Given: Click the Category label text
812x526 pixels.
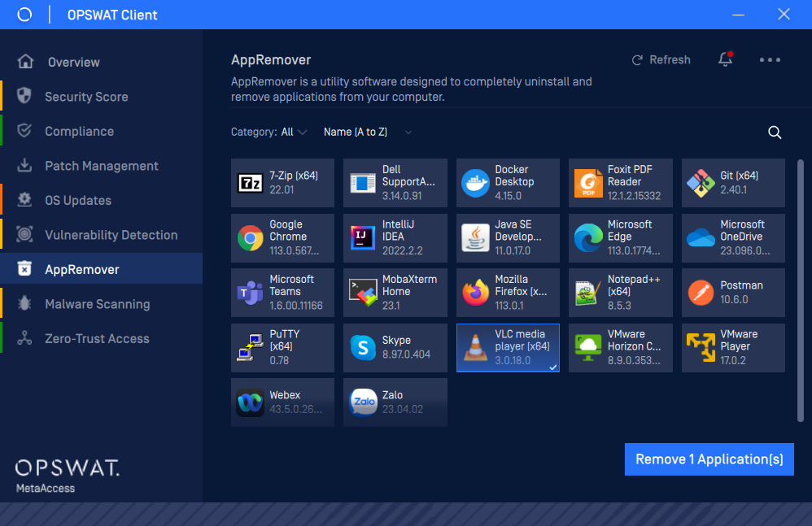Looking at the screenshot, I should (254, 132).
